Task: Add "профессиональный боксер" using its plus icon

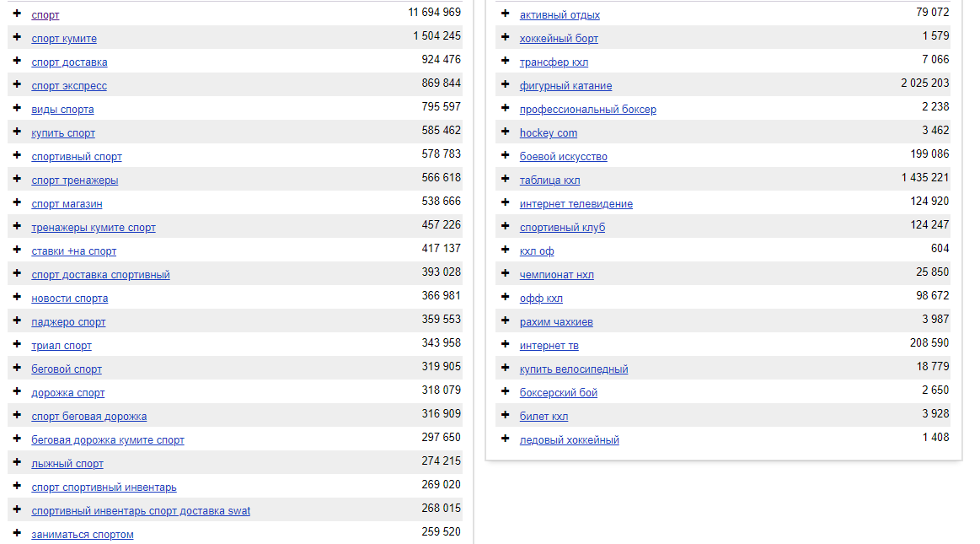Action: point(505,108)
